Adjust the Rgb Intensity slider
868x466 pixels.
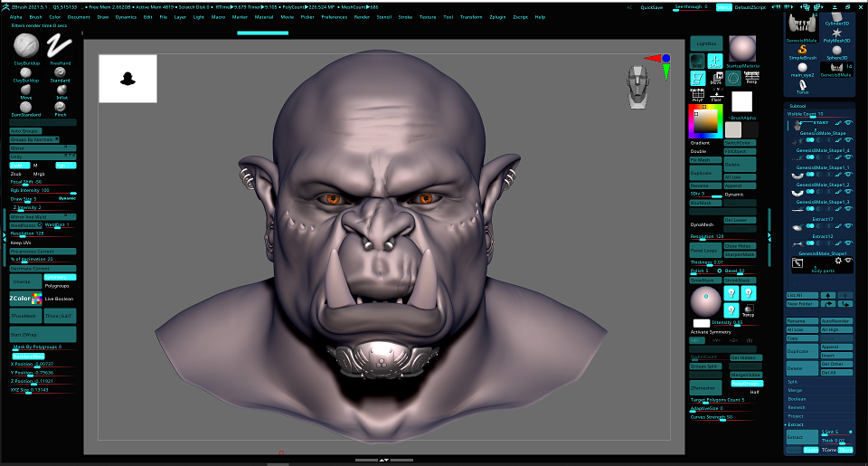pyautogui.click(x=42, y=191)
